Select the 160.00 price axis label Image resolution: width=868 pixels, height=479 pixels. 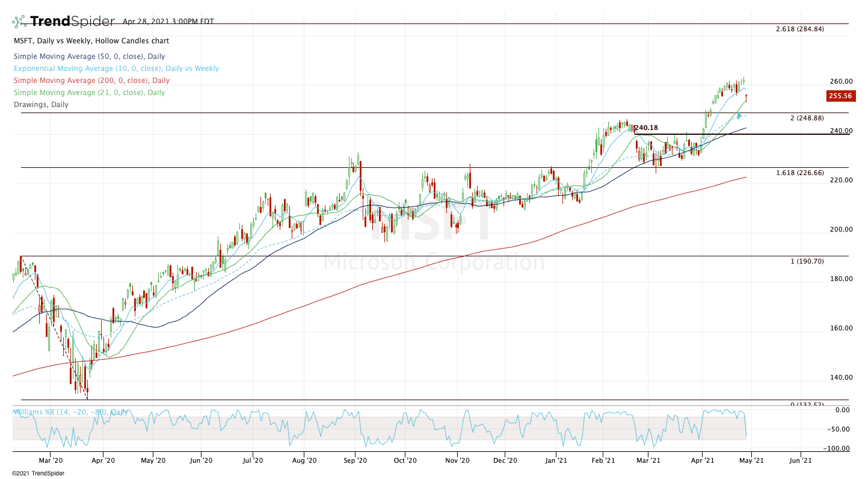point(842,328)
